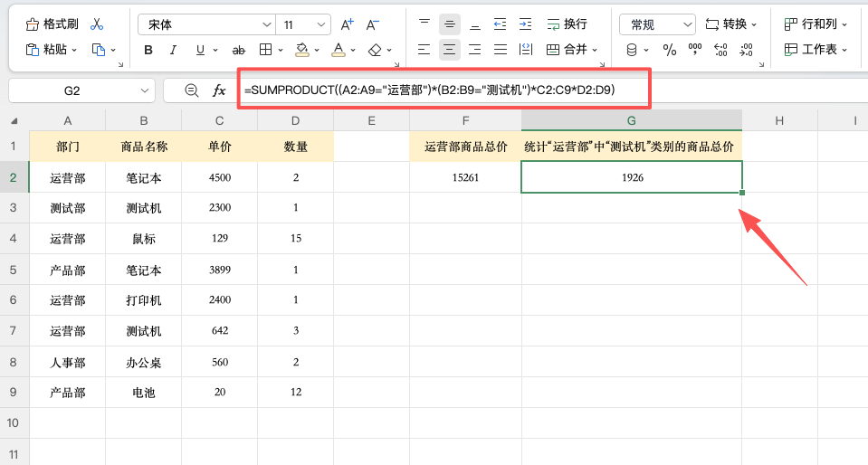Screen dimensions: 868x465
Task: Open the font size dropdown 11
Action: click(x=303, y=25)
